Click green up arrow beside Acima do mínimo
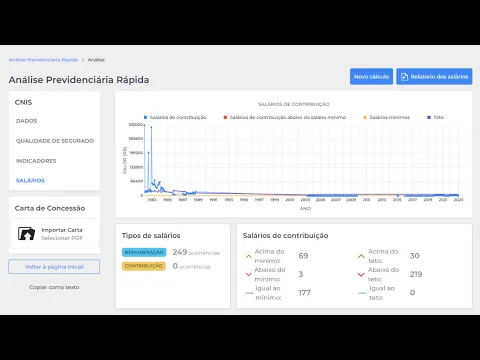 pyautogui.click(x=248, y=256)
